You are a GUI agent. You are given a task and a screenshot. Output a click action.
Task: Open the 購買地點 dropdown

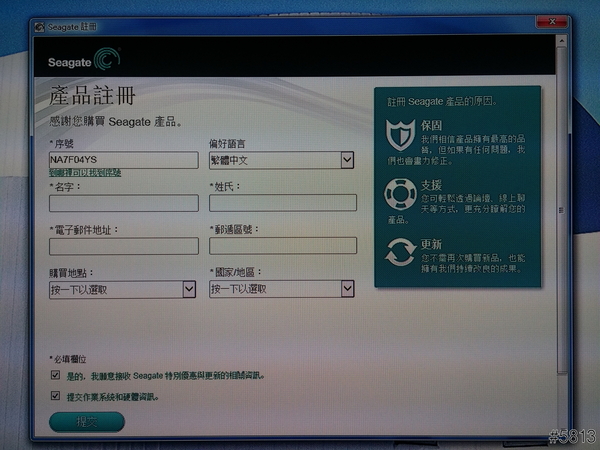coord(122,289)
